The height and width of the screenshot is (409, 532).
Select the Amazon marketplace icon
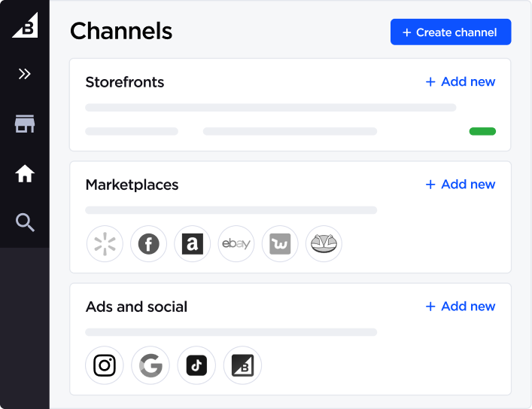tap(193, 243)
